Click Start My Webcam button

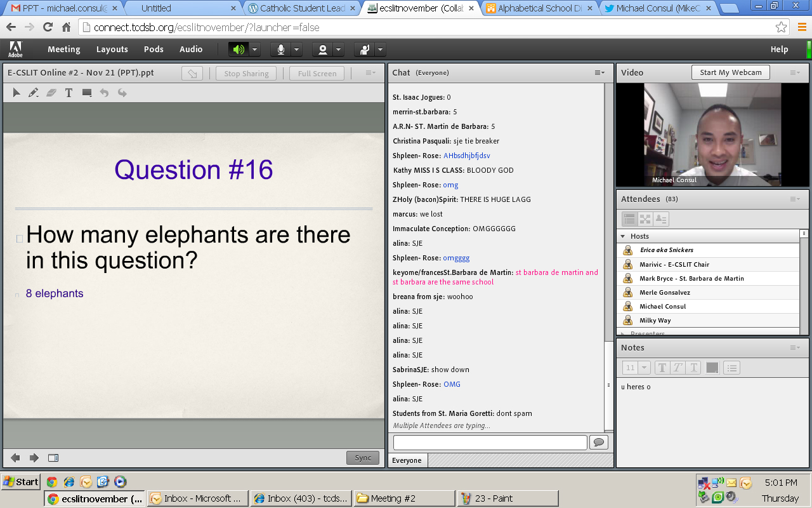730,72
